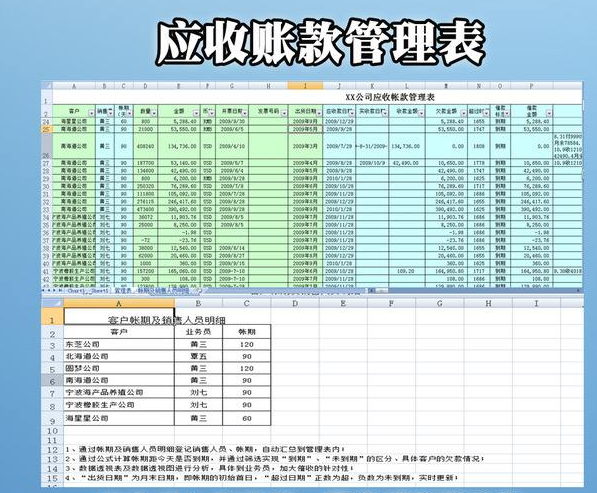
Task: Select the 宁波海产品养殖公司 cell in lower table
Action: (119, 392)
